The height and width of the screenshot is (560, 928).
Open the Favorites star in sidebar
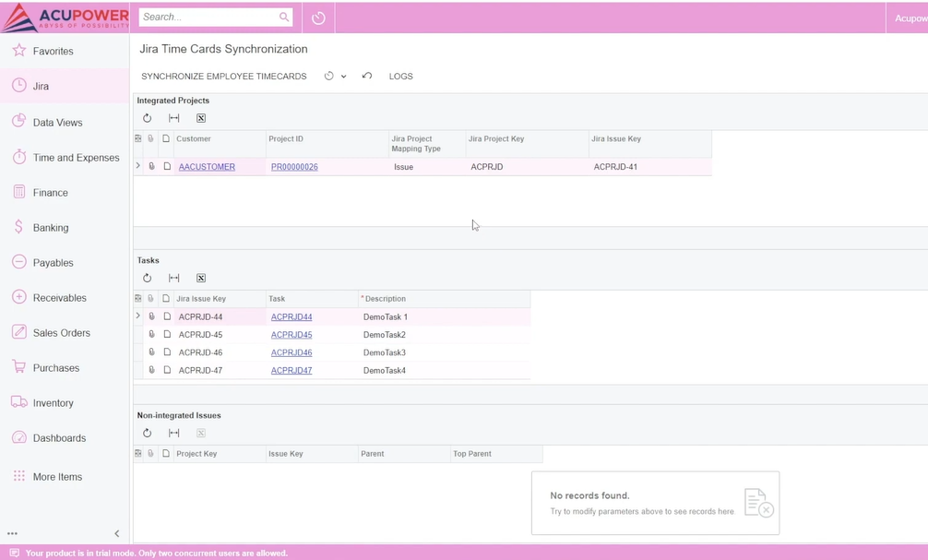tap(19, 51)
